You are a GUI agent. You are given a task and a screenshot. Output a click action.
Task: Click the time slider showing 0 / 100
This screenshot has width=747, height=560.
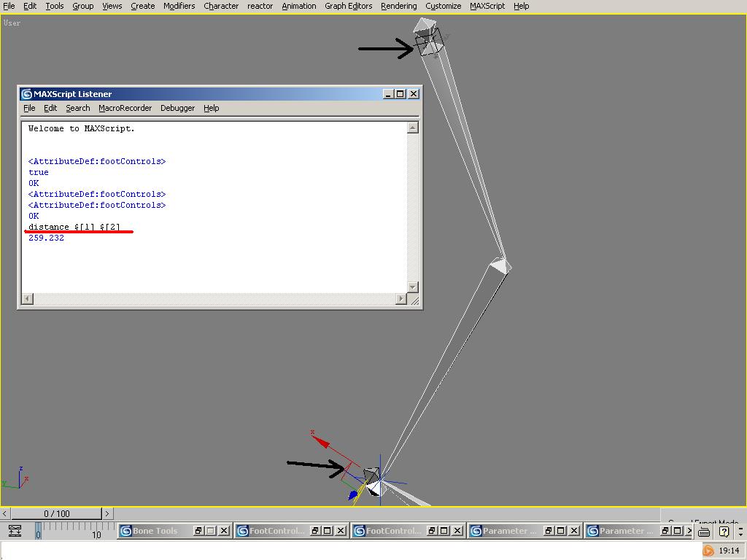point(57,514)
